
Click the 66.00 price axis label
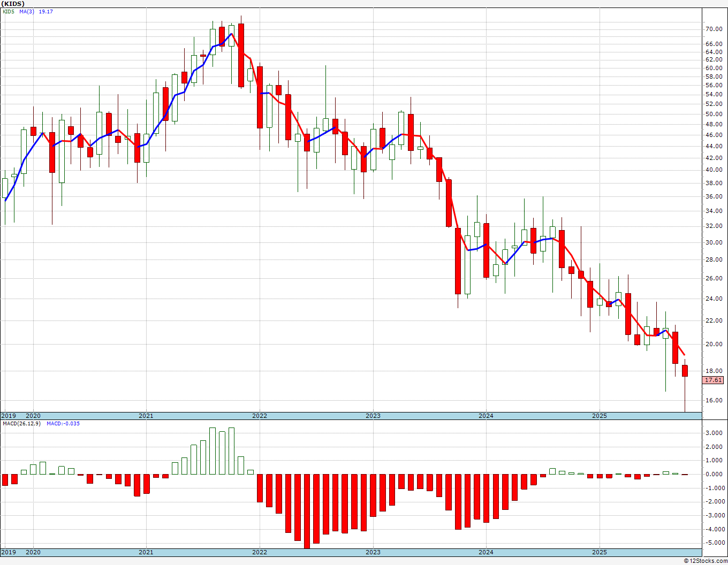pos(714,44)
